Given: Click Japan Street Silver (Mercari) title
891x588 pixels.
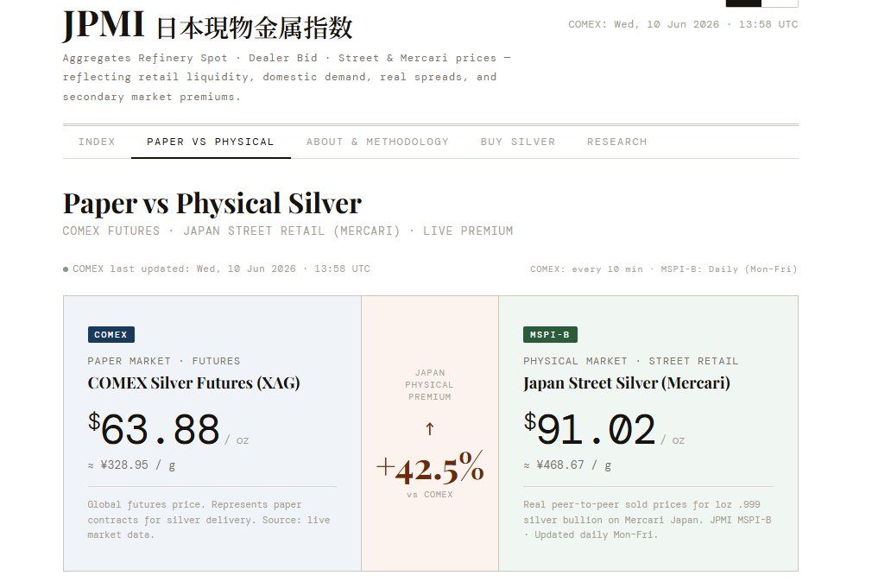Looking at the screenshot, I should pyautogui.click(x=627, y=383).
